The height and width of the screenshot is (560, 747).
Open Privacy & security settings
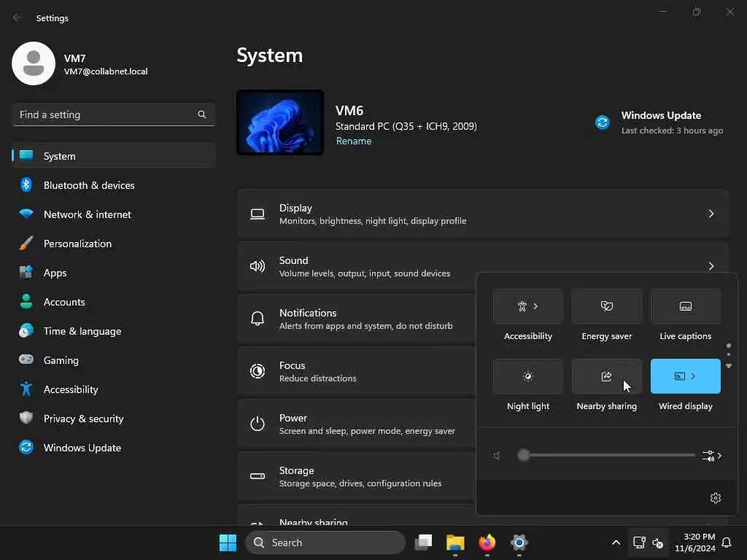coord(113,419)
